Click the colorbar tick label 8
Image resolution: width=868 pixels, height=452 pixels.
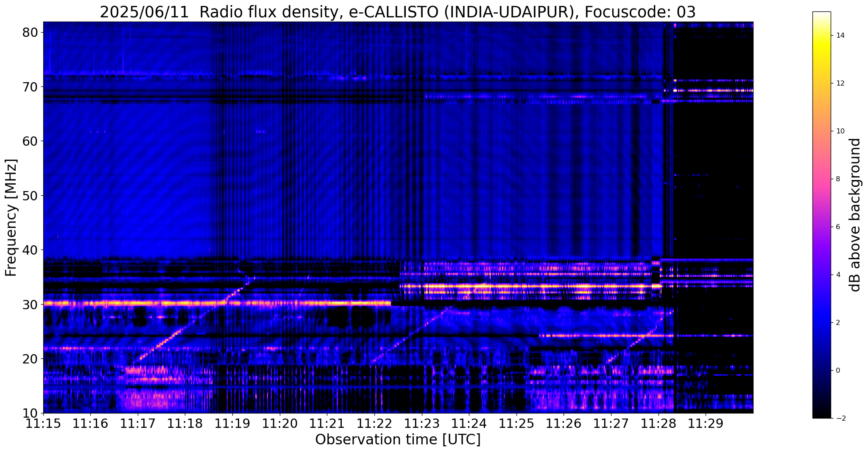(x=838, y=179)
